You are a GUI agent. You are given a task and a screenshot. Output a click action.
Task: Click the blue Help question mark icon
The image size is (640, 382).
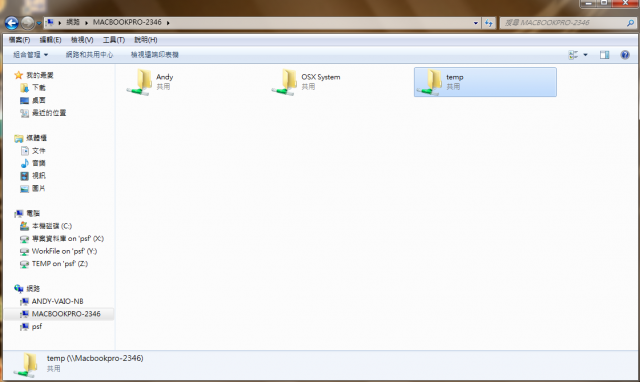click(x=625, y=55)
